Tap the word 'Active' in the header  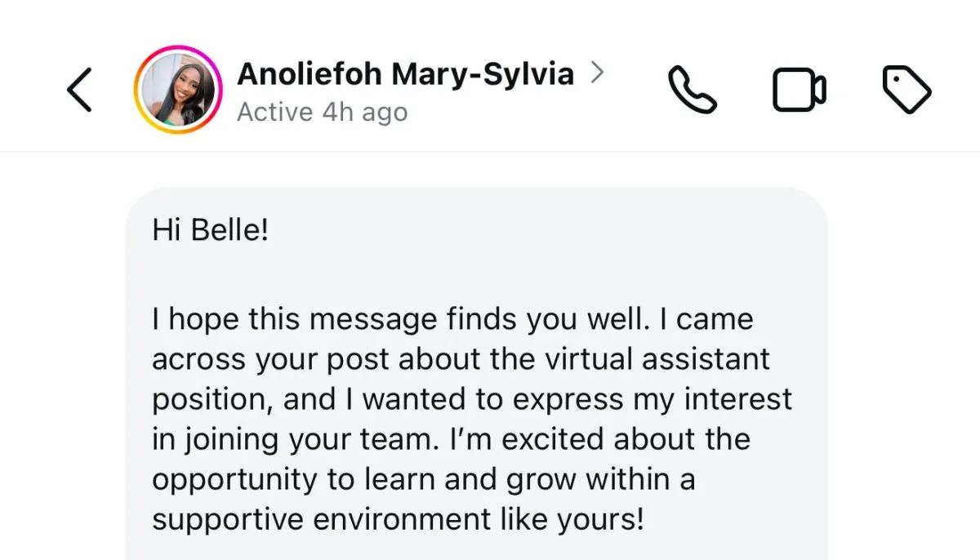tap(274, 112)
